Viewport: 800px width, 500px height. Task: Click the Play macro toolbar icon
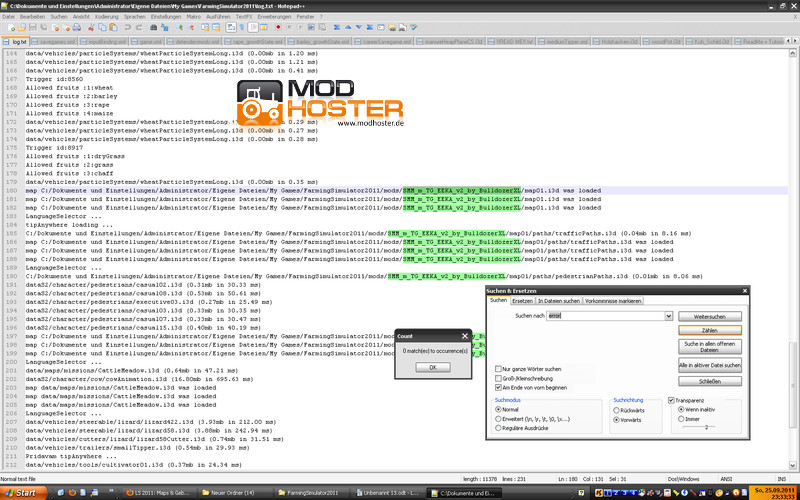pyautogui.click(x=300, y=28)
